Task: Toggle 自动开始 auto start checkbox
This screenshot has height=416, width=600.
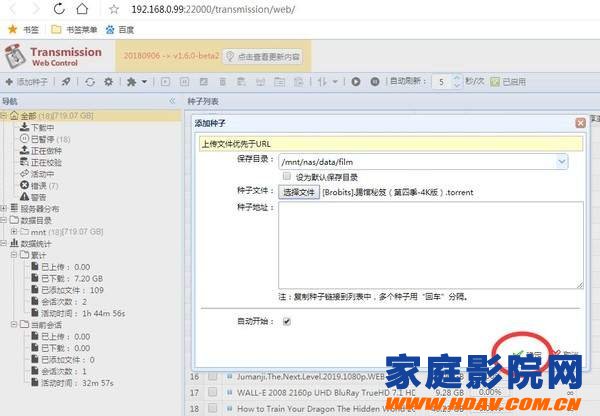Action: click(287, 321)
